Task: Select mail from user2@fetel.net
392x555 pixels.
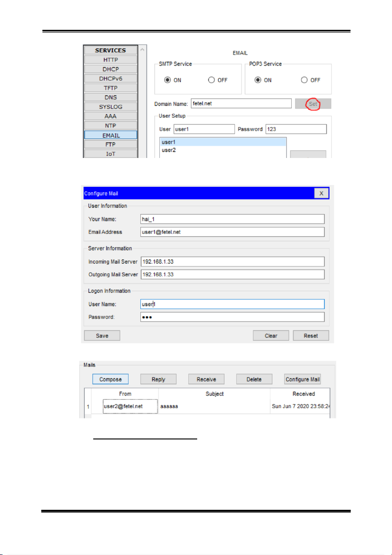Action: pyautogui.click(x=130, y=406)
